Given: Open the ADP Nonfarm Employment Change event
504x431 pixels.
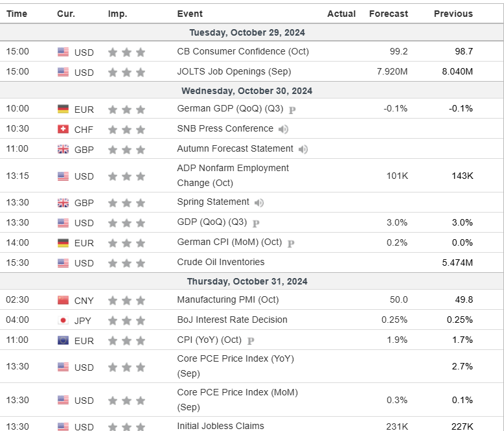Looking at the screenshot, I should tap(233, 175).
